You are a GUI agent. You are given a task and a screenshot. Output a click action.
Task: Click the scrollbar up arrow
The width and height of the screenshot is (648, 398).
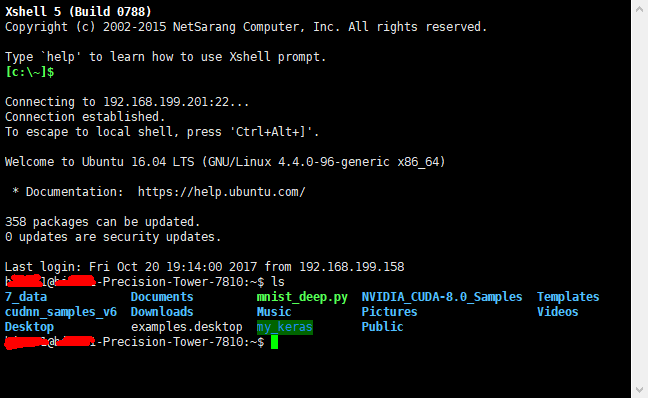coord(639,8)
